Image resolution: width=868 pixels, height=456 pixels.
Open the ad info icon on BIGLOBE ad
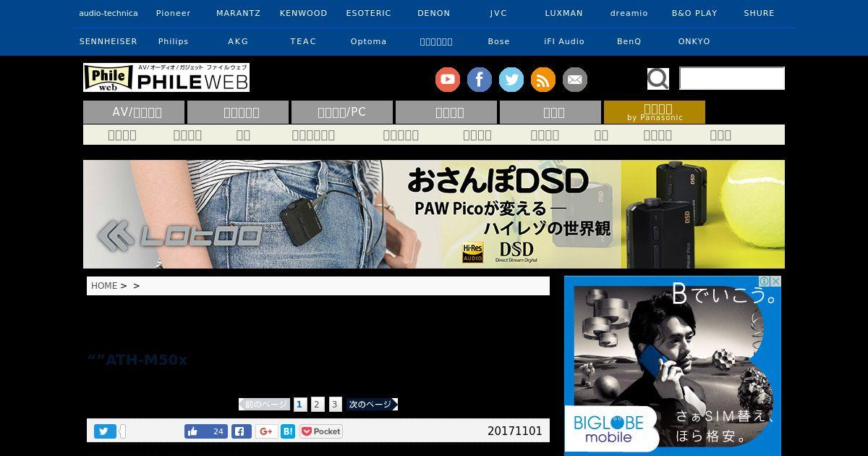pos(764,282)
